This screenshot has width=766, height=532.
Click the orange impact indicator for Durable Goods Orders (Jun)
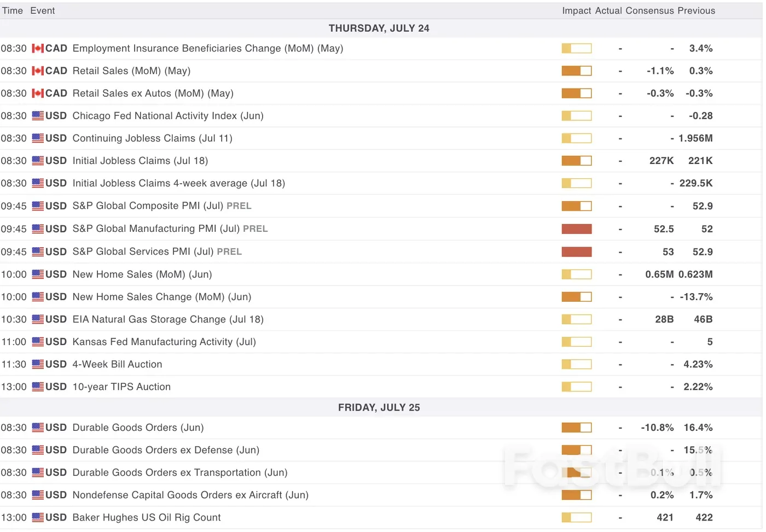[576, 428]
